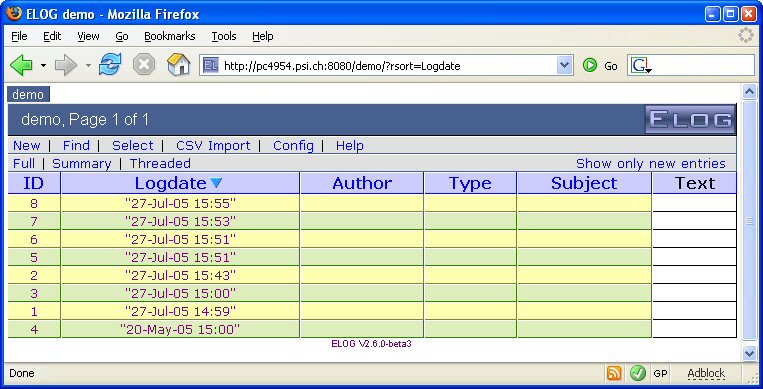Click the CSV Import link

(213, 146)
